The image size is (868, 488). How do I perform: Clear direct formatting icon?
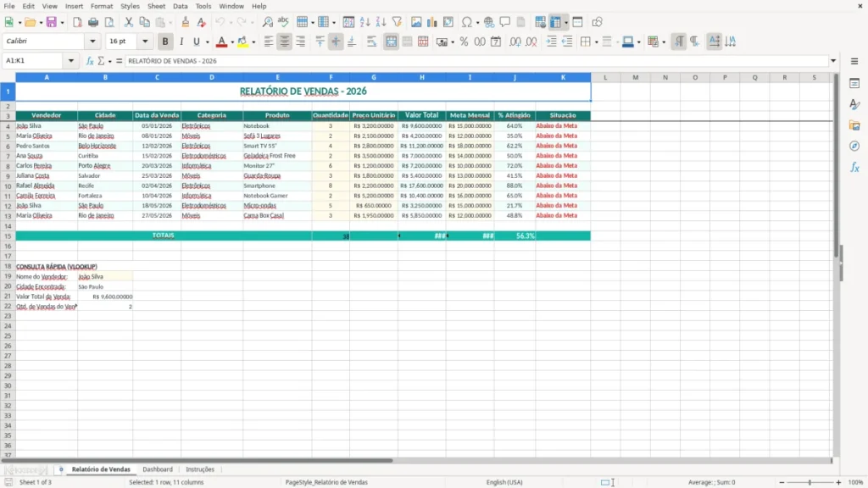202,22
